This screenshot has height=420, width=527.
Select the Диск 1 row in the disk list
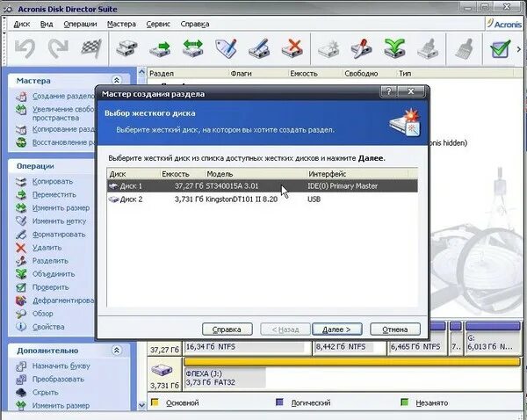263,186
